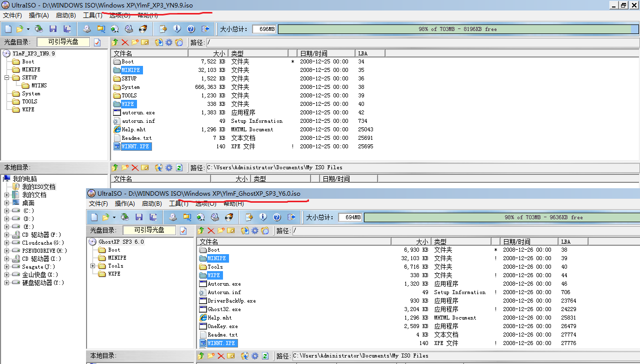This screenshot has height=364, width=640.
Task: Click capacity bar 9636KB free in GhostXP window
Action: pos(501,217)
